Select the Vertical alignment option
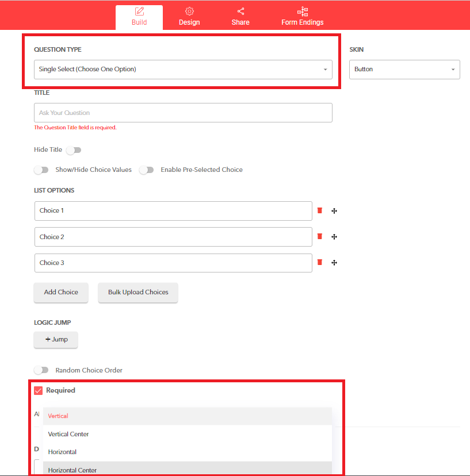The width and height of the screenshot is (470, 476). point(188,416)
